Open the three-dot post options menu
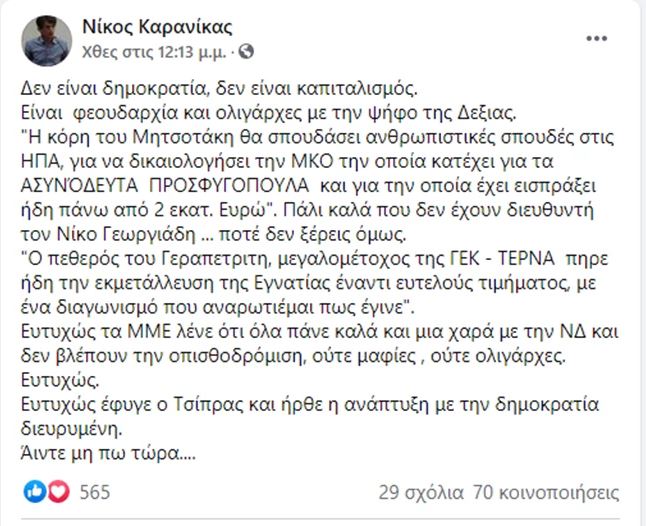Screen dimensions: 646x526 click(x=595, y=39)
